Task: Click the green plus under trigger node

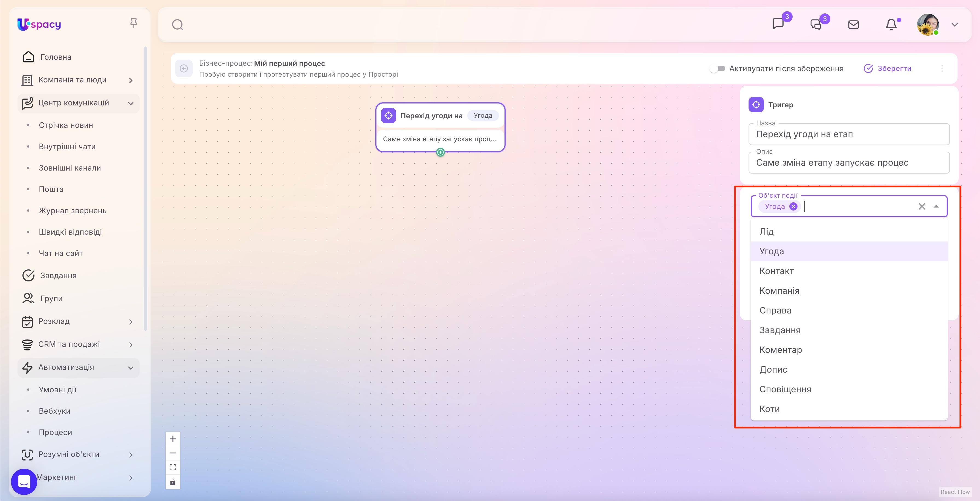Action: coord(440,152)
